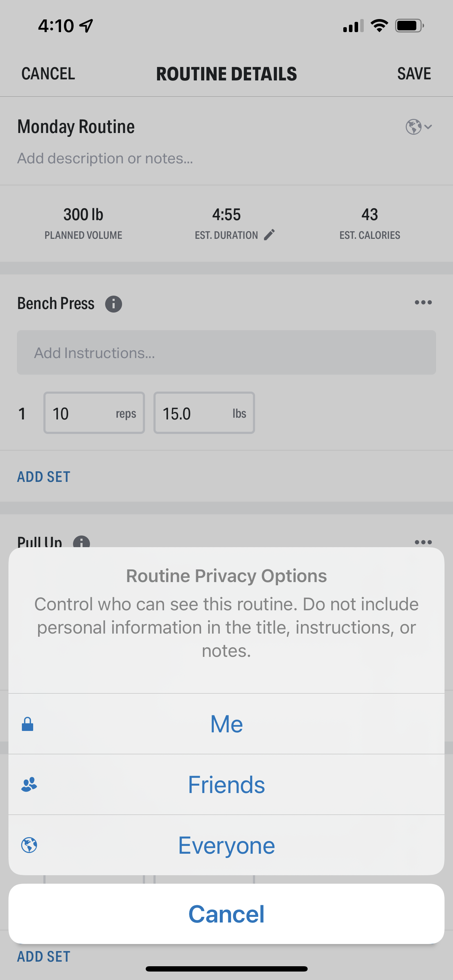Open the globe privacy dropdown for Monday Routine
Image resolution: width=453 pixels, height=980 pixels.
tap(418, 127)
